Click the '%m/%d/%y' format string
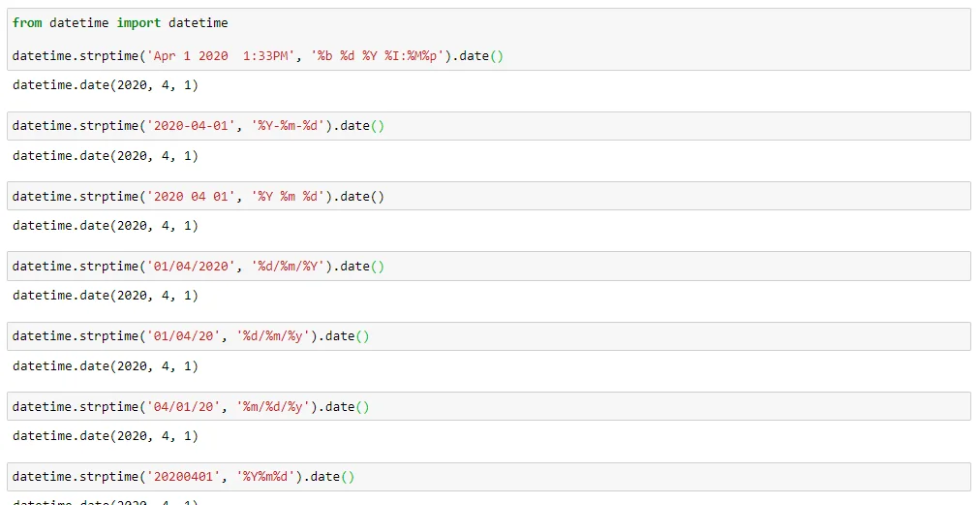The height and width of the screenshot is (505, 980). click(x=276, y=406)
